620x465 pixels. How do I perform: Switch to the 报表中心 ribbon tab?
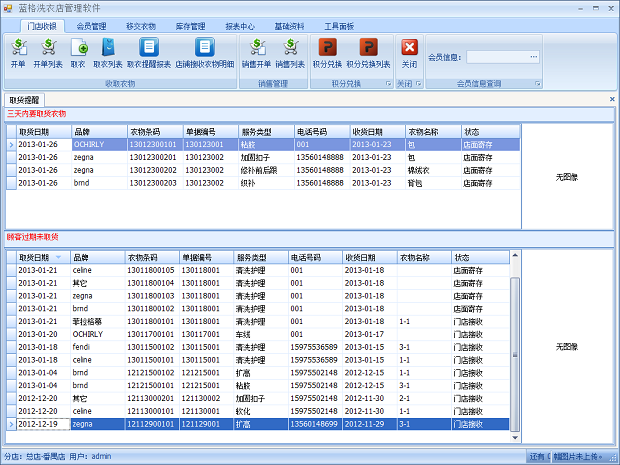(240, 26)
